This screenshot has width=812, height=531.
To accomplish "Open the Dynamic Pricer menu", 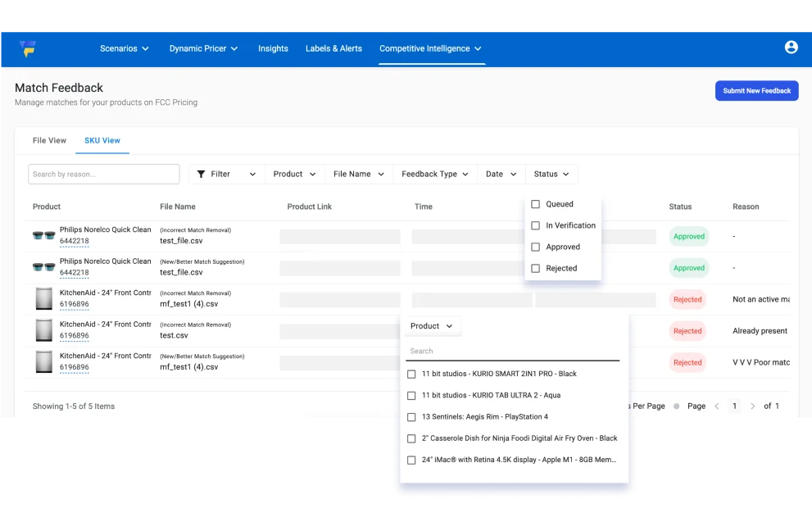I will pos(203,48).
